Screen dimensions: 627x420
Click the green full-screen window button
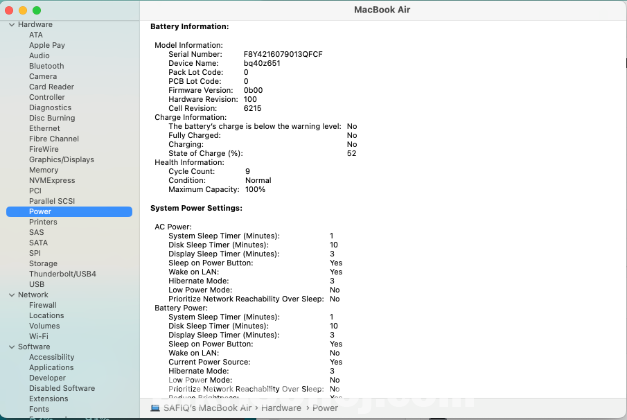point(37,10)
